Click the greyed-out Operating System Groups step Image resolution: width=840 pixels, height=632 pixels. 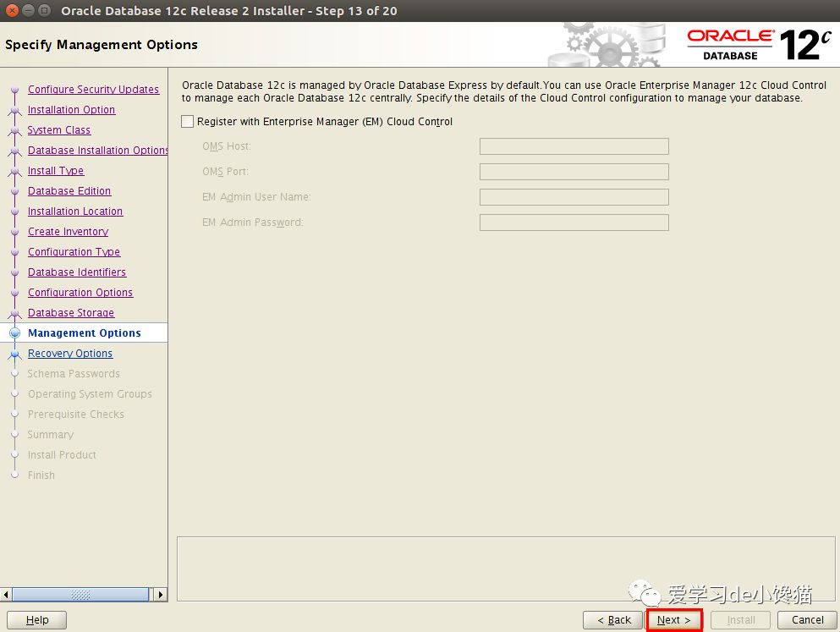tap(90, 394)
